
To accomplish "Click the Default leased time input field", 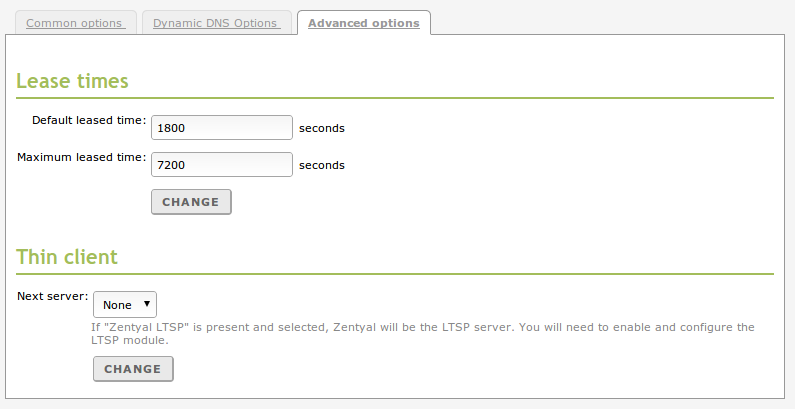I will click(221, 128).
